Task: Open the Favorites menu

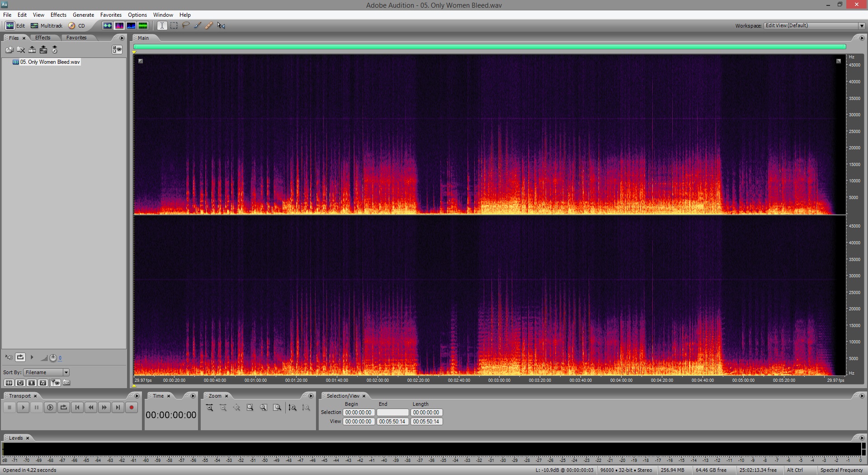Action: [111, 15]
